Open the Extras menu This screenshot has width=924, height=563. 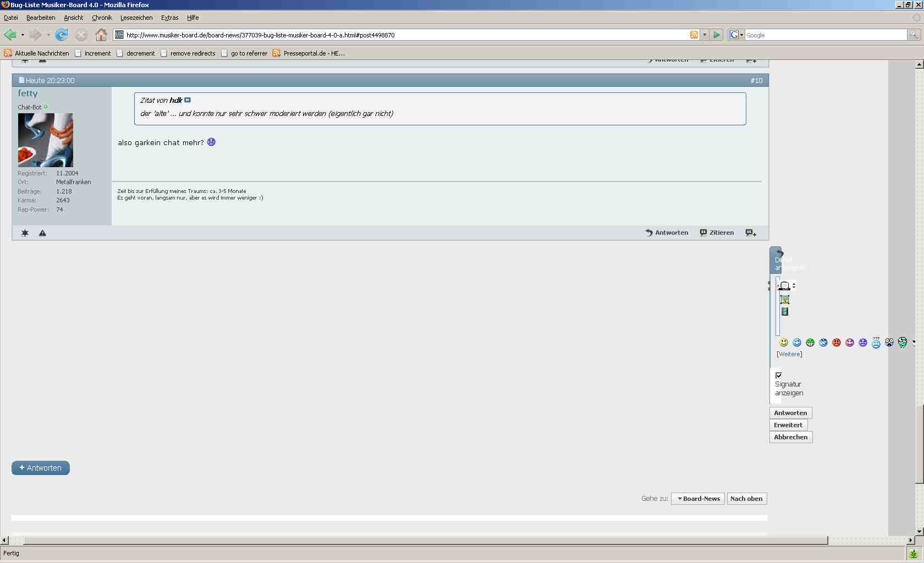pyautogui.click(x=169, y=18)
